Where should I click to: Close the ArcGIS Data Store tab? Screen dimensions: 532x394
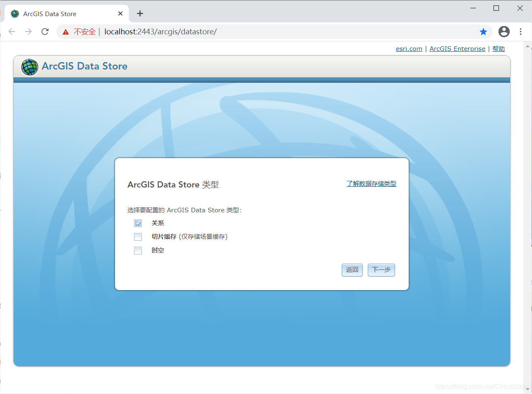120,14
